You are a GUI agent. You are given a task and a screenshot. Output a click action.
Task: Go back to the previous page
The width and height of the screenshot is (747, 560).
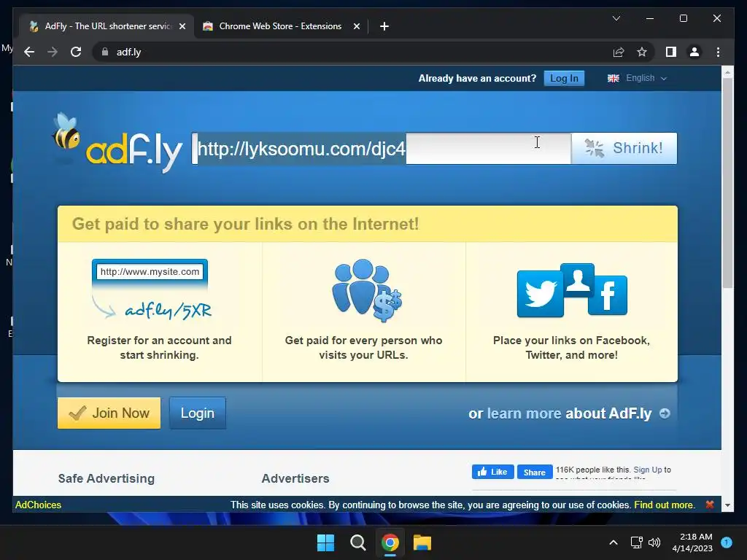[x=29, y=52]
